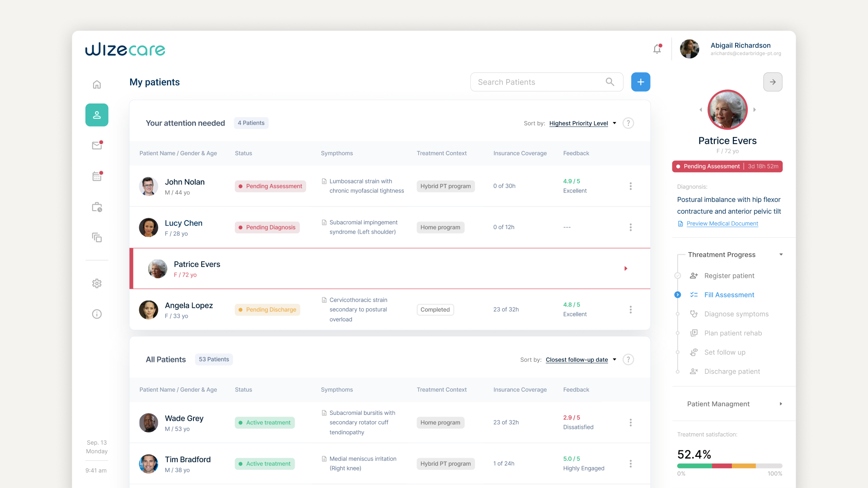Click Angela Lopez's symptoms document icon

coord(324,300)
